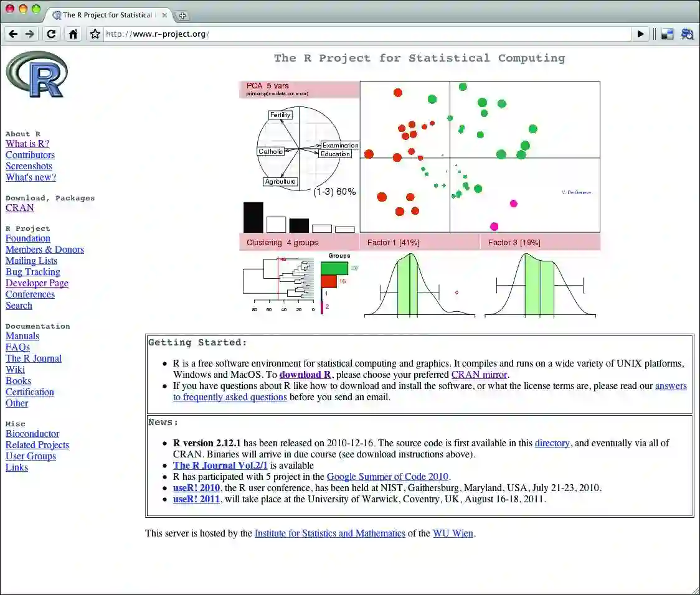This screenshot has height=595, width=700.
Task: Click the Factor 1 density plot
Action: coord(420,284)
